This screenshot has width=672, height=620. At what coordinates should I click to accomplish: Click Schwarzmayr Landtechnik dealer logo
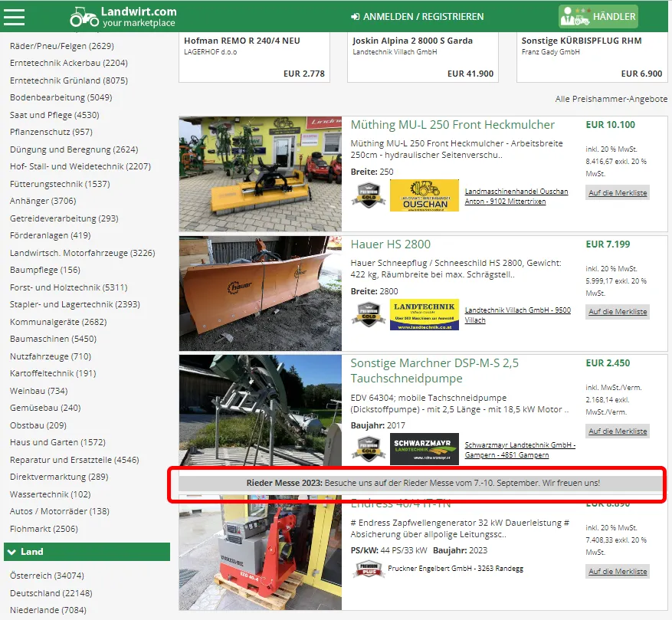pyautogui.click(x=425, y=449)
